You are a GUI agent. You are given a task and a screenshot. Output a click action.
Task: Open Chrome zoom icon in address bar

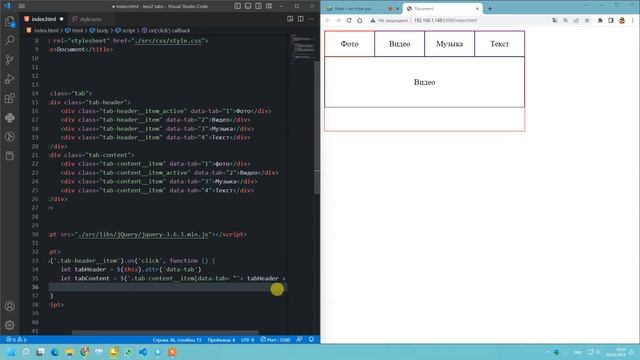[565, 20]
